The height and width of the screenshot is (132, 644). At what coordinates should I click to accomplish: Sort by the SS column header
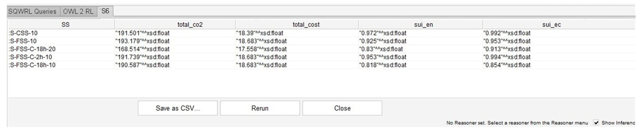coord(65,25)
